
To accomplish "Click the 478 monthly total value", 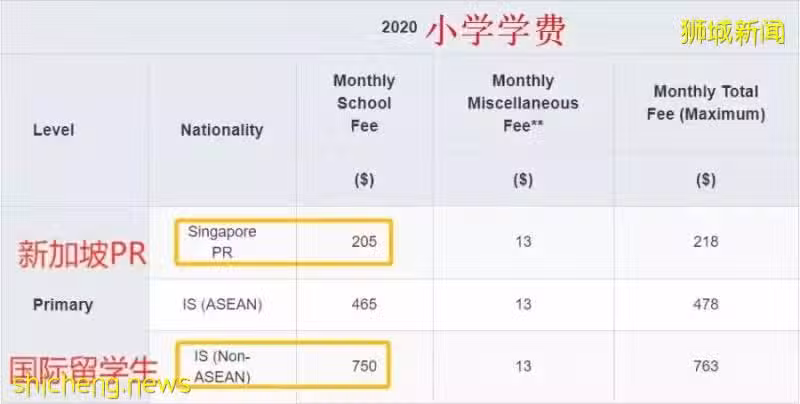I will [706, 305].
